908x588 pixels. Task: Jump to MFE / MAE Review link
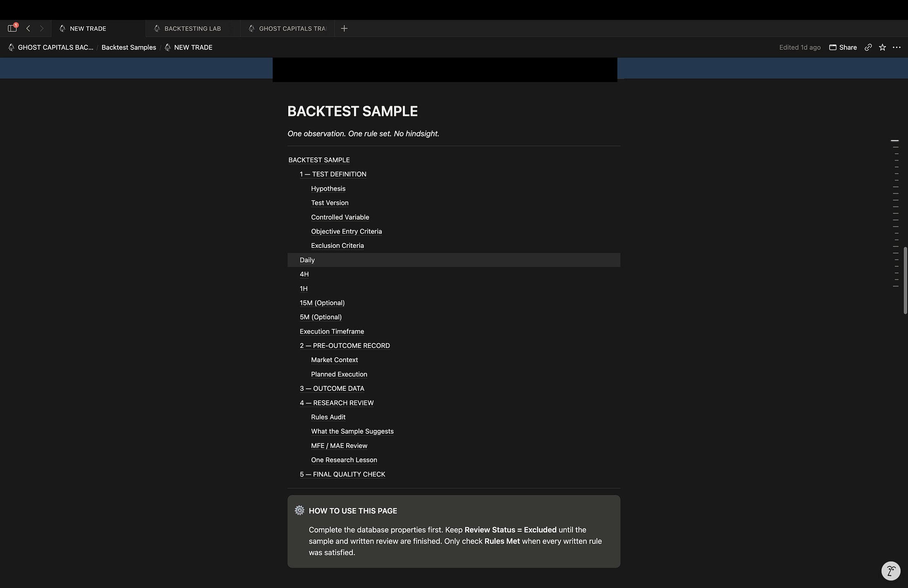point(339,445)
